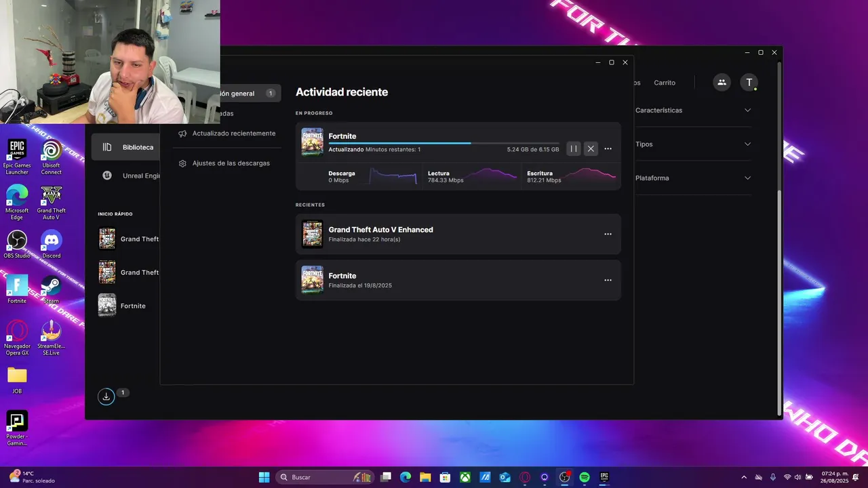Click Powder Gaming desktop icon
This screenshot has height=488, width=868.
tap(17, 428)
